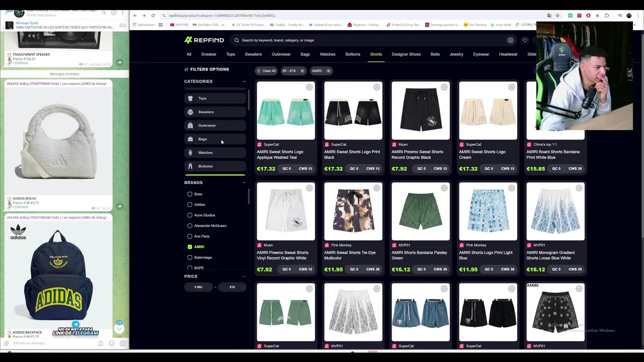Remove the €0 - €18 price filter chip

pos(302,71)
